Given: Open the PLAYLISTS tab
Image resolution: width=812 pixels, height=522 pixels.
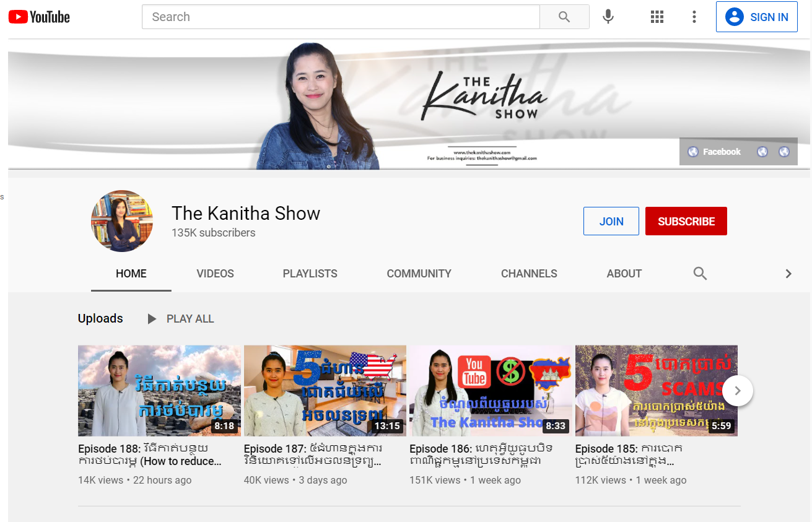Looking at the screenshot, I should 310,273.
